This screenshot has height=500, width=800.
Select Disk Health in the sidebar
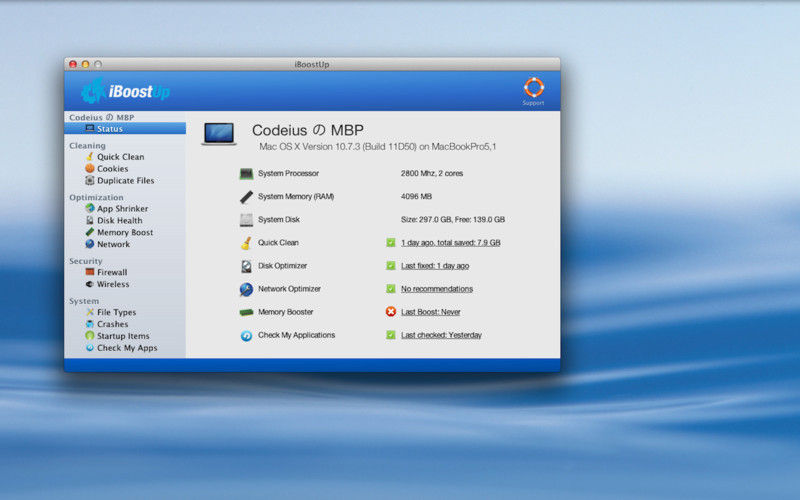coord(119,220)
